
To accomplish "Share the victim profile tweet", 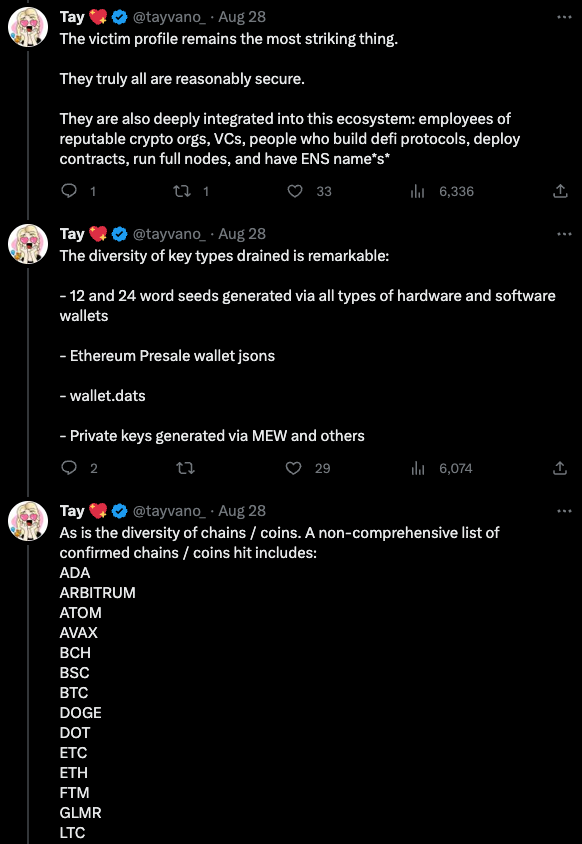I will [560, 191].
